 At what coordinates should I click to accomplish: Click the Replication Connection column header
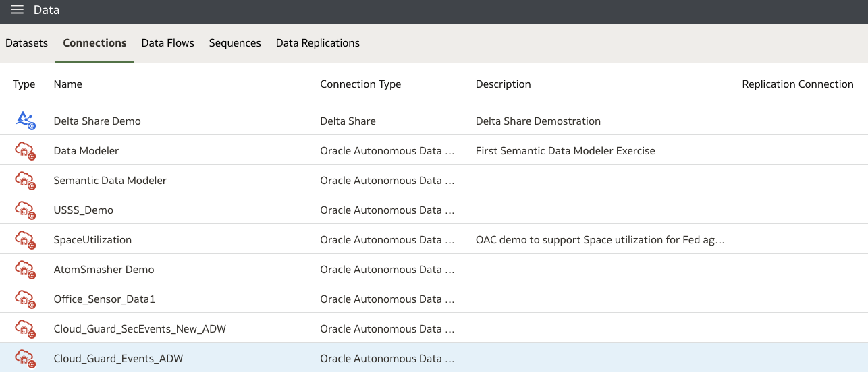point(797,84)
